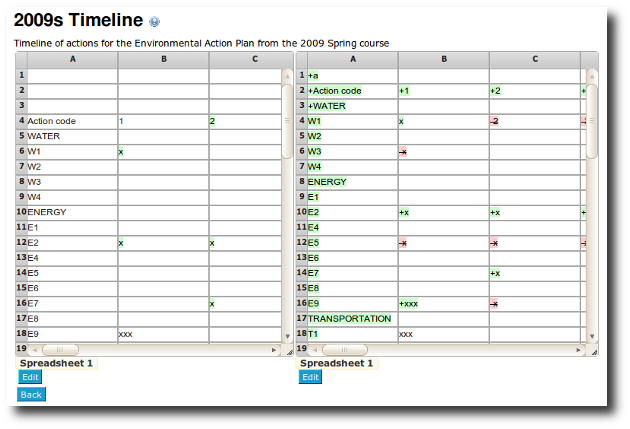Click left spreadsheet's scroll right arrow

click(274, 350)
